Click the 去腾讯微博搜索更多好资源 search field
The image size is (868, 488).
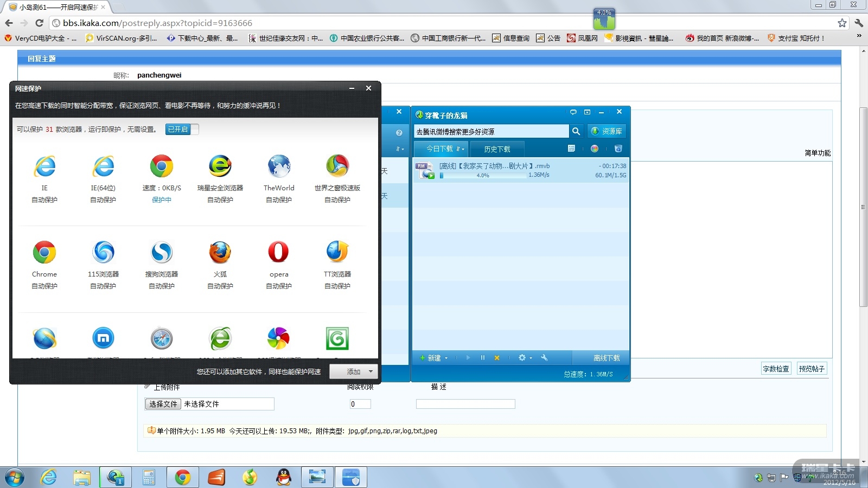tap(492, 131)
